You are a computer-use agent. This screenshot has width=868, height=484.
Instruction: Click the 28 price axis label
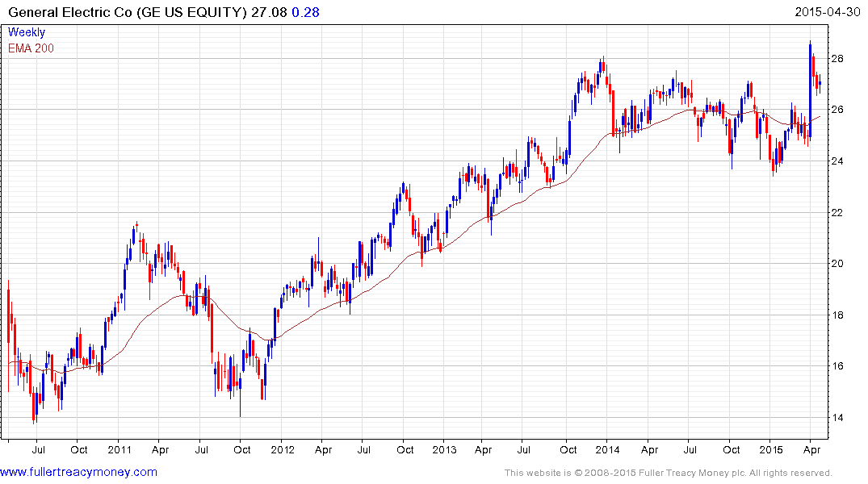coord(837,59)
